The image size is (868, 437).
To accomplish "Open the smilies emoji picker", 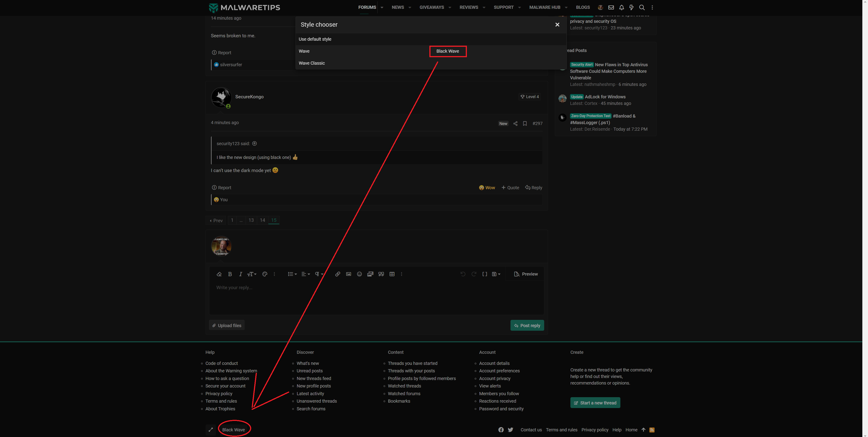I will (x=359, y=274).
